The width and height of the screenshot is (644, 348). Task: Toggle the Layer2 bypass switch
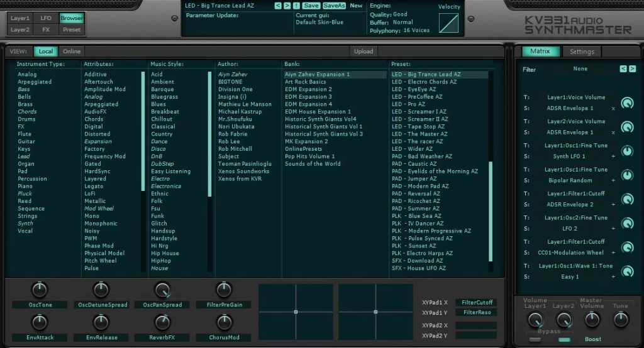tap(564, 340)
